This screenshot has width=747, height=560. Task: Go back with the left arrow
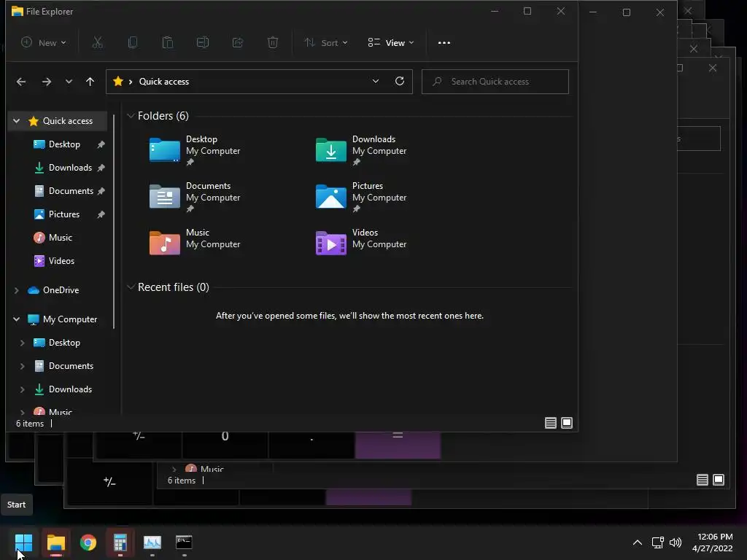click(21, 82)
